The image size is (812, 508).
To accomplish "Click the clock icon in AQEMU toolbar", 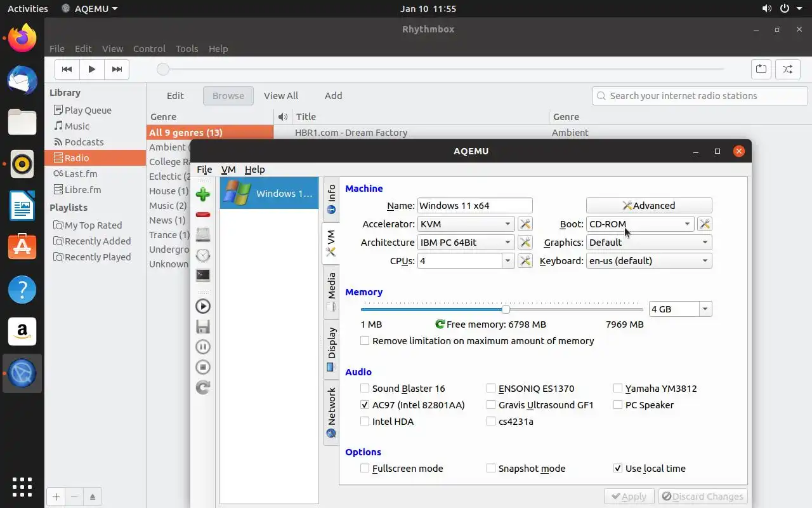I will (203, 255).
